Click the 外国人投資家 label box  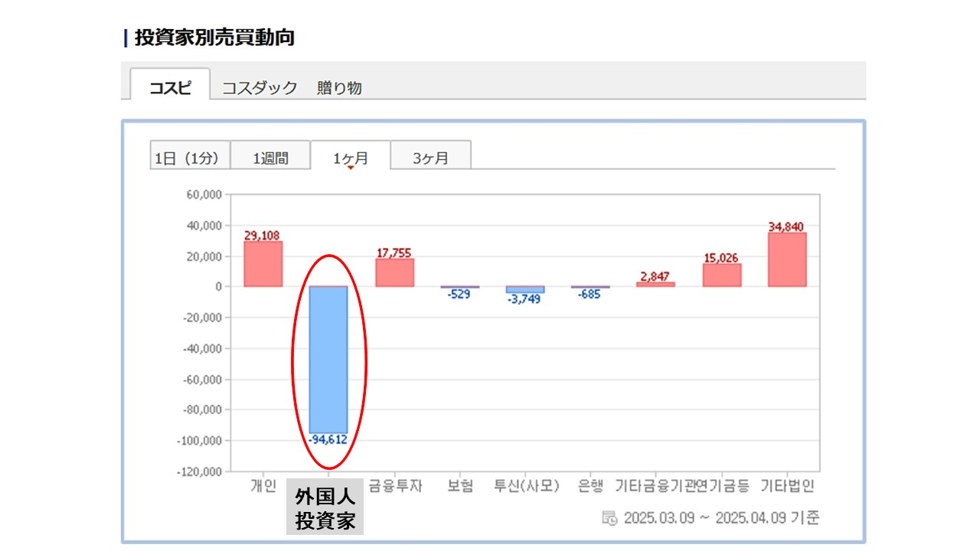[325, 509]
